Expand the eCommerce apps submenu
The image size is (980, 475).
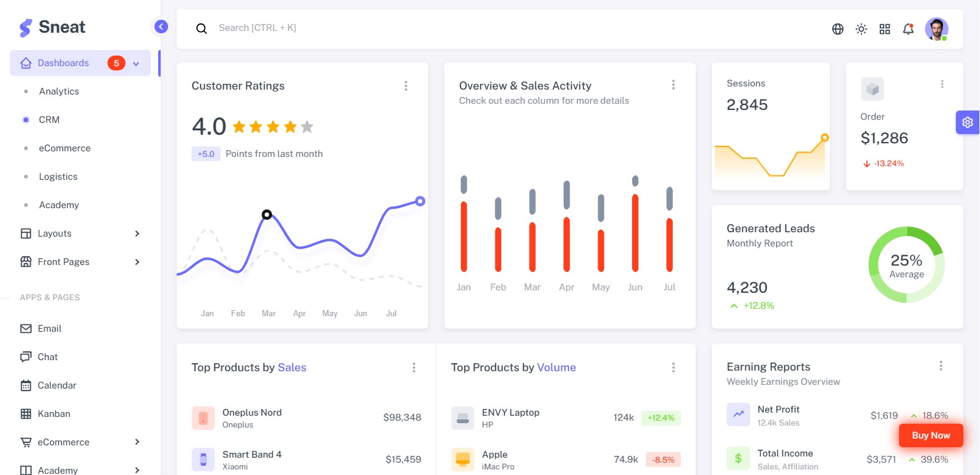point(80,442)
